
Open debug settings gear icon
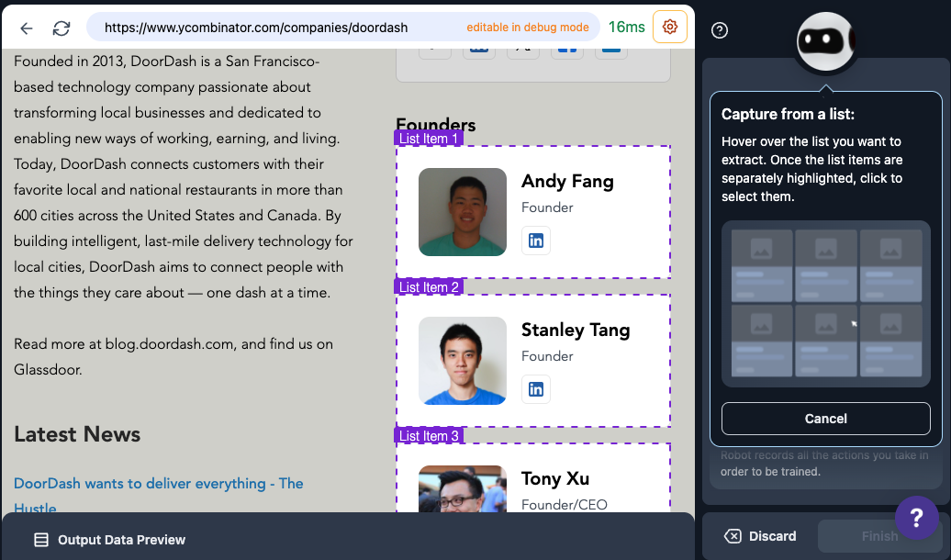point(669,27)
